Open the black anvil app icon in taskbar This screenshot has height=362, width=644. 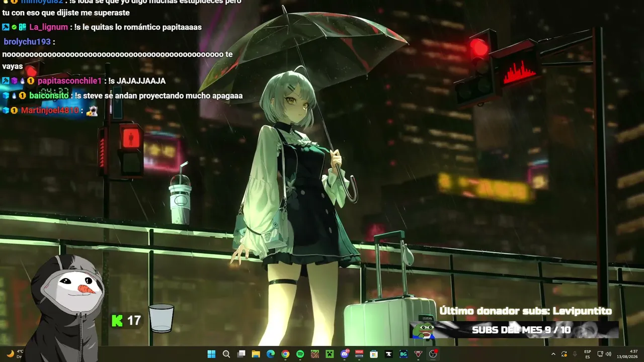click(x=388, y=354)
